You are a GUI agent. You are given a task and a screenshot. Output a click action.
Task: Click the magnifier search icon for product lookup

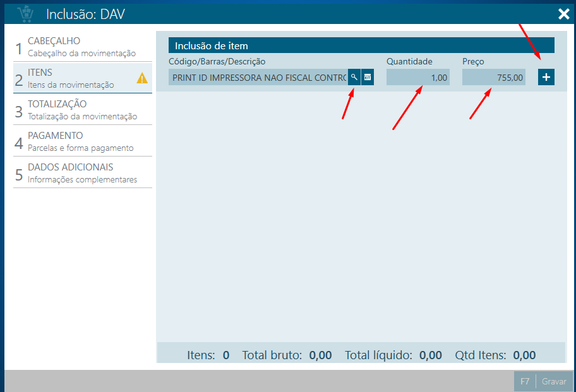pos(354,77)
